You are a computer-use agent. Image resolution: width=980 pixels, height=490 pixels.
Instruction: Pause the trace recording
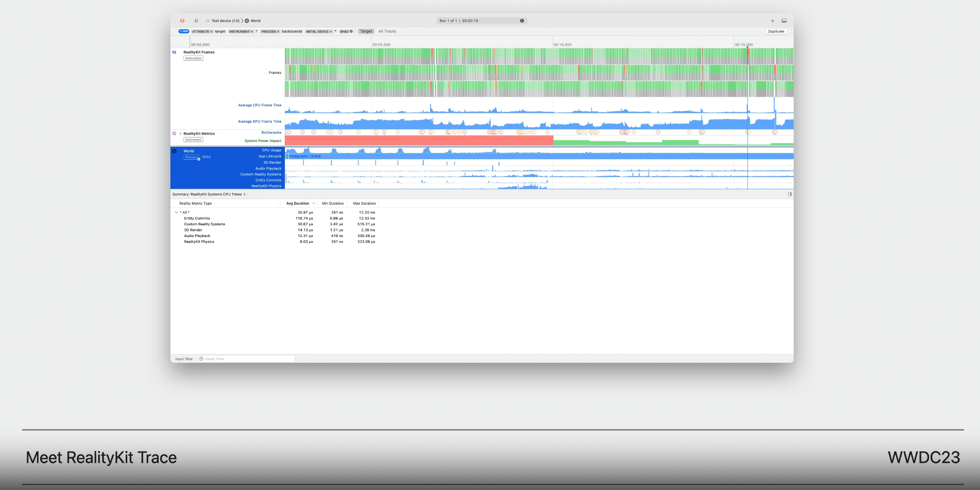pyautogui.click(x=196, y=21)
